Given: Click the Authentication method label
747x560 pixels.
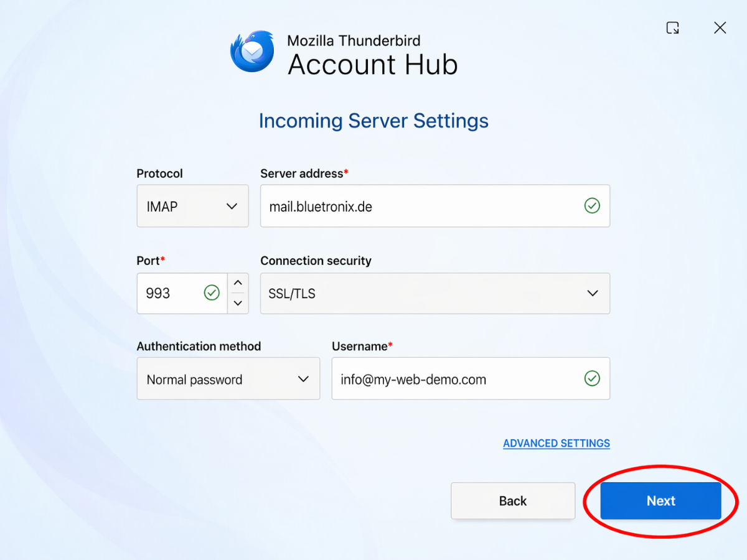Looking at the screenshot, I should click(199, 347).
